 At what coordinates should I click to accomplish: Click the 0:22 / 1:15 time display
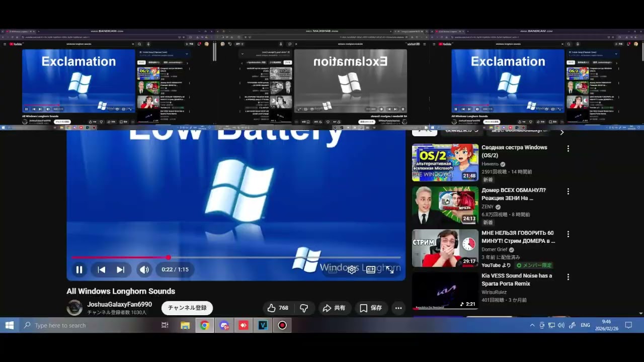pos(175,269)
